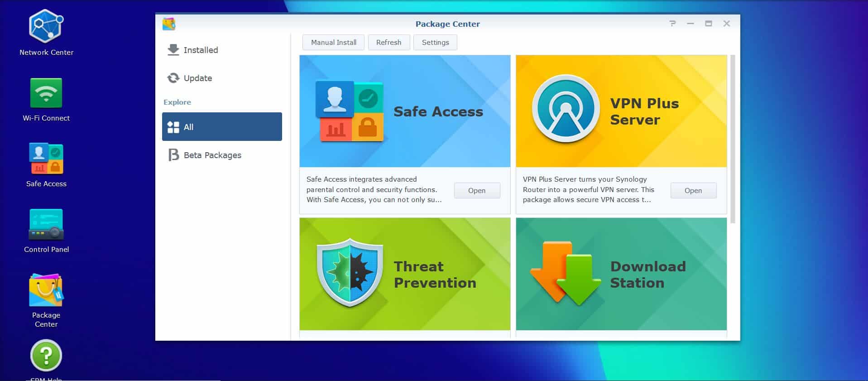Click Threat Prevention banner title
This screenshot has width=868, height=381.
click(435, 275)
